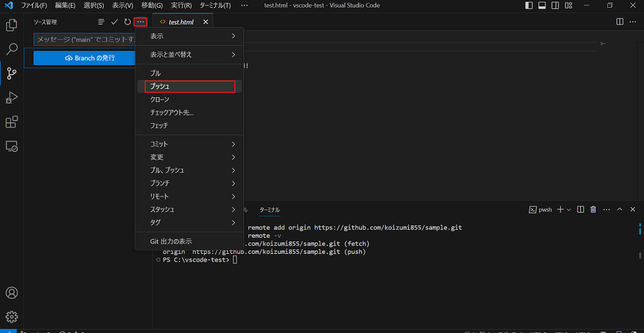This screenshot has width=644, height=333.
Task: Open the ターミナル(T) menu
Action: pyautogui.click(x=214, y=6)
